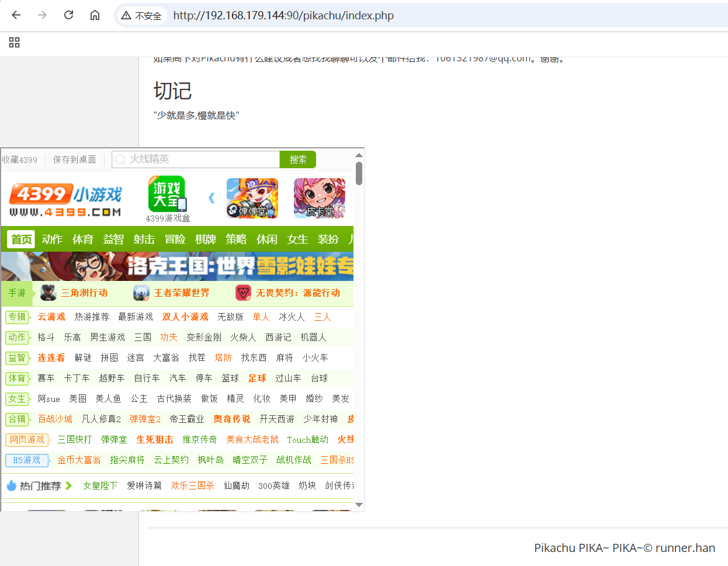Open the 策略 navigation tab
The height and width of the screenshot is (566, 728).
236,239
